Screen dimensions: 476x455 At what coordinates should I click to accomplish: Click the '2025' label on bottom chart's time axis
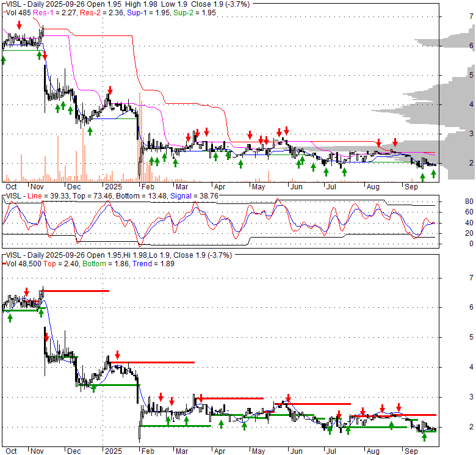click(114, 451)
